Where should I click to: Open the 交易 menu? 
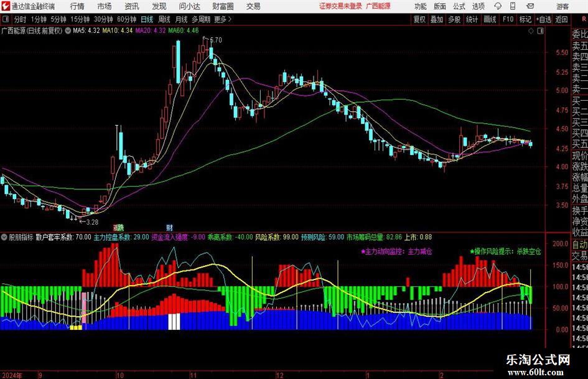pos(253,6)
